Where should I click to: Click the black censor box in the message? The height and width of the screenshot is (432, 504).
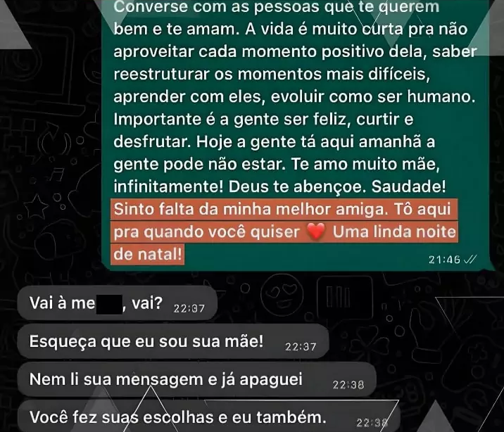pos(109,304)
